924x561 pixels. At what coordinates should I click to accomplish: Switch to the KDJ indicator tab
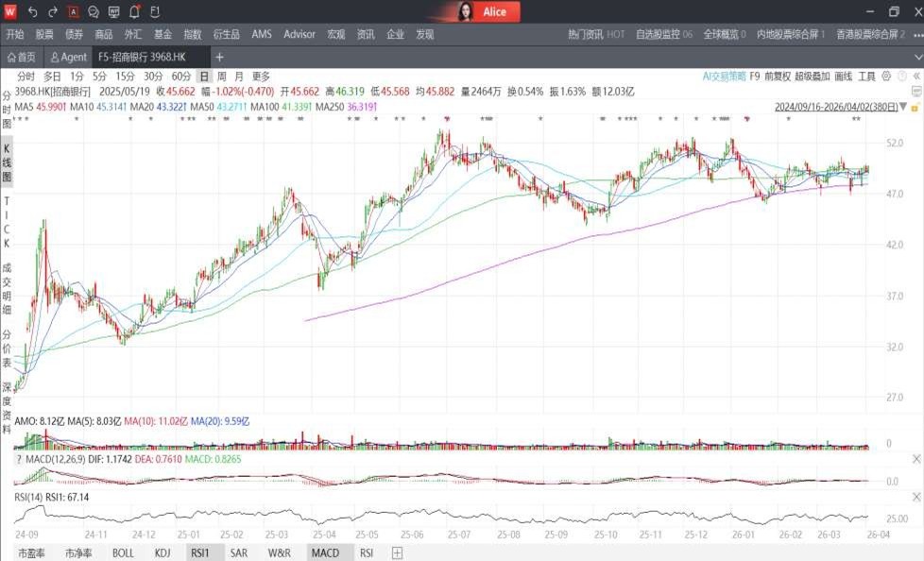click(164, 552)
